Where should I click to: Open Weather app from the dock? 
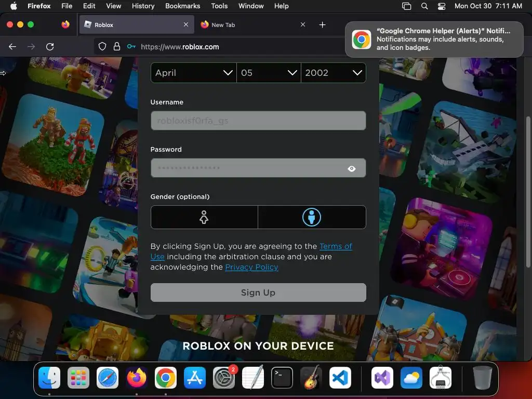pyautogui.click(x=411, y=378)
